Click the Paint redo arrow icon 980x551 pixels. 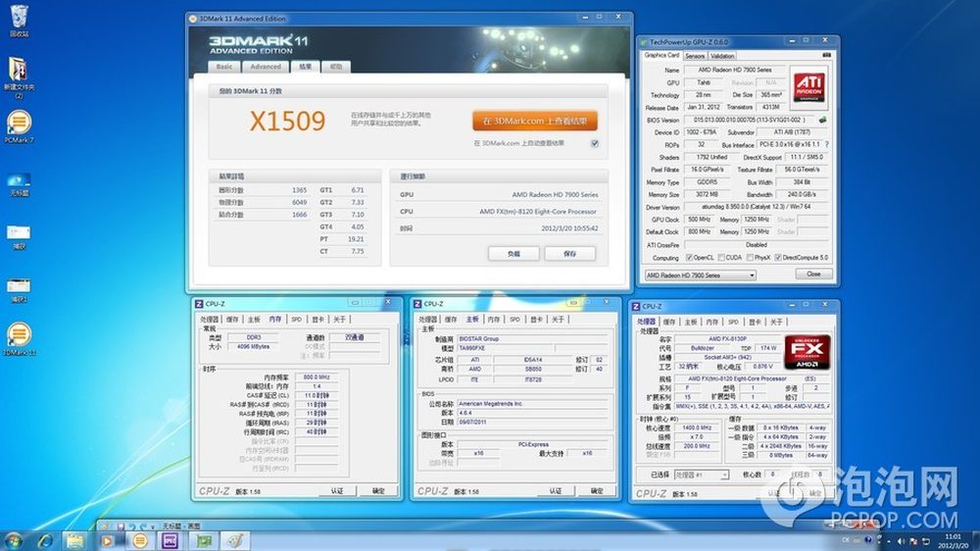(x=144, y=526)
